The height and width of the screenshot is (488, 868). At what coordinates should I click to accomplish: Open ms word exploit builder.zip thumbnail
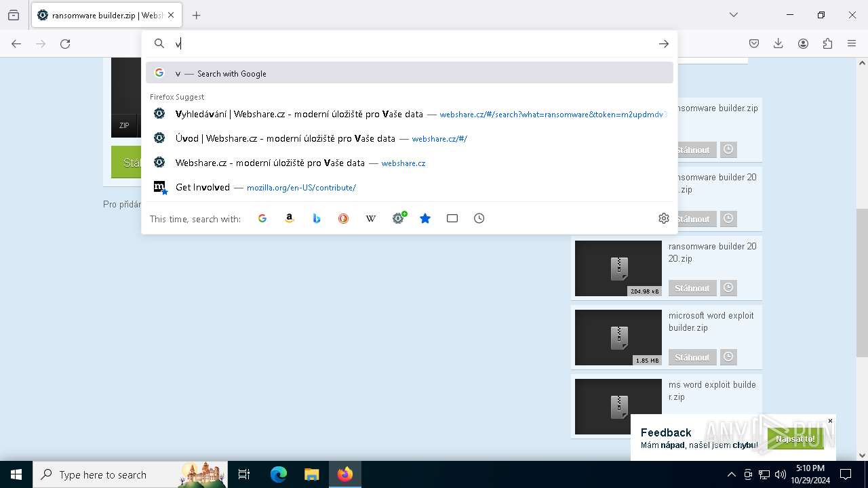coord(618,407)
